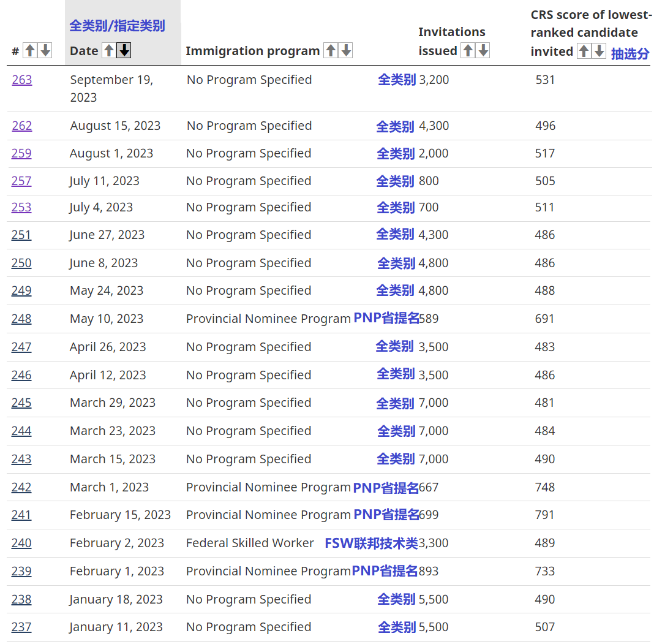The image size is (654, 644).
Task: Open draw round 262 link
Action: (21, 126)
